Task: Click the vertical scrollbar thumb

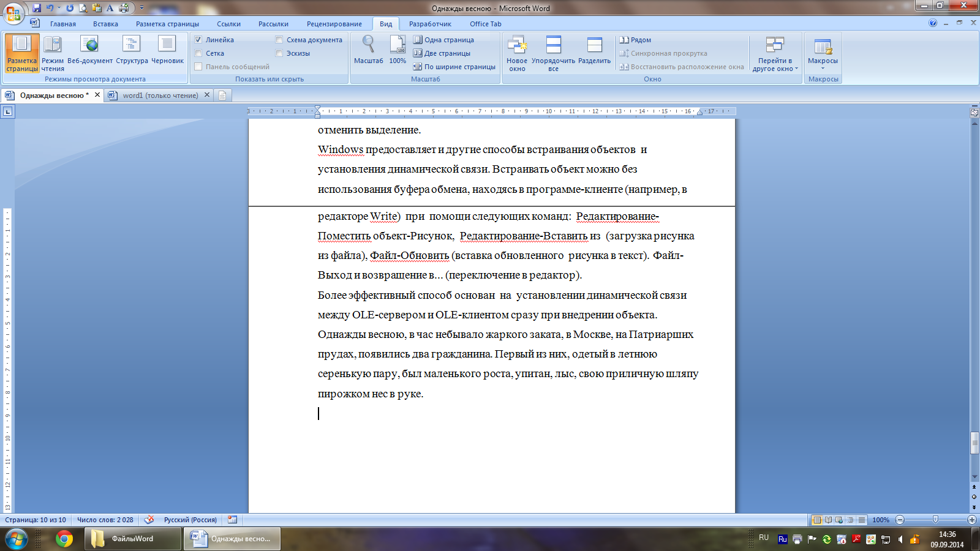Action: click(x=974, y=443)
